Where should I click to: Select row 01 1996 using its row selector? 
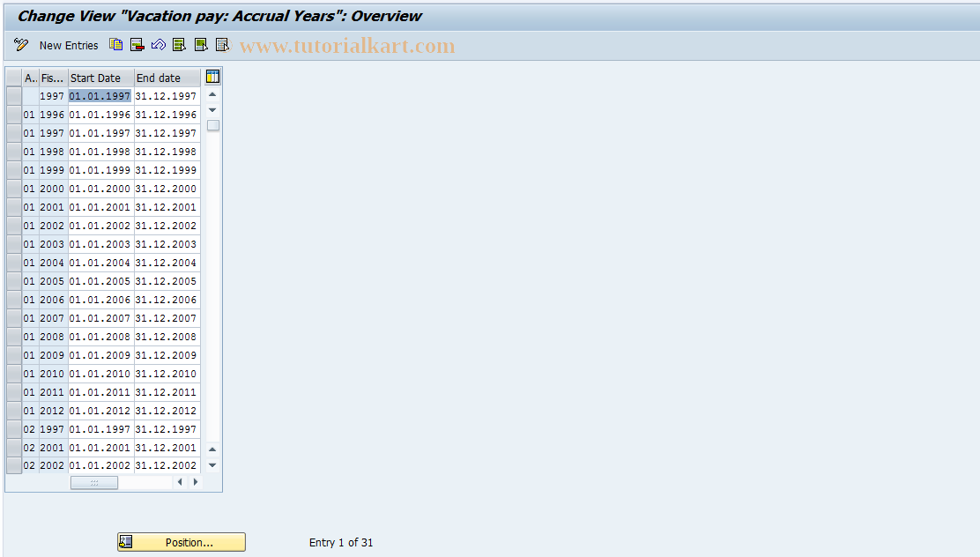point(14,115)
